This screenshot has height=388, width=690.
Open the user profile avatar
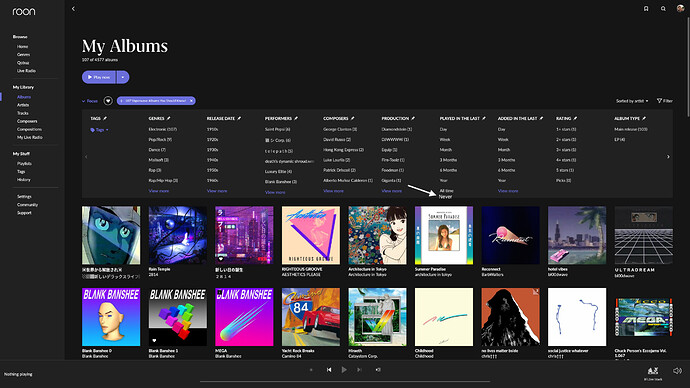[680, 8]
